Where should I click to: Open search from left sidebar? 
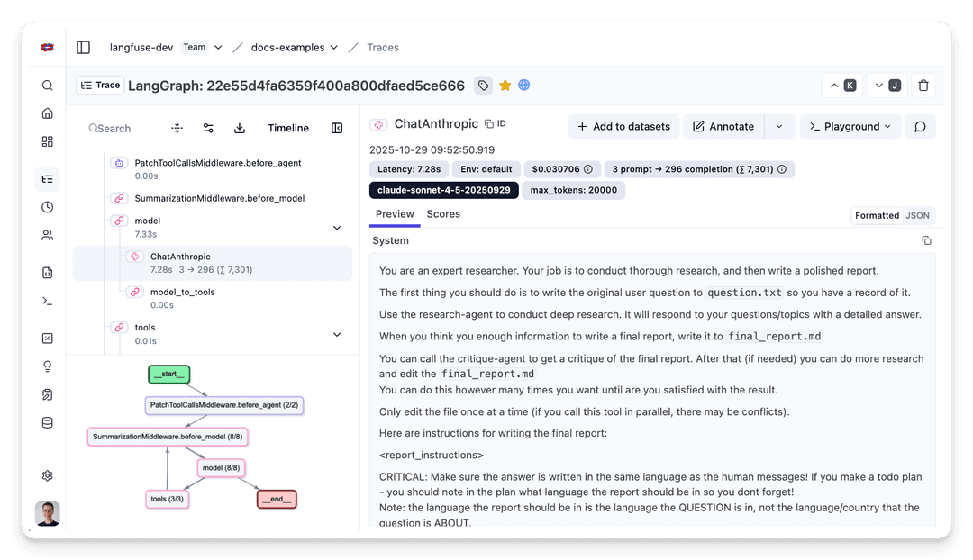47,86
